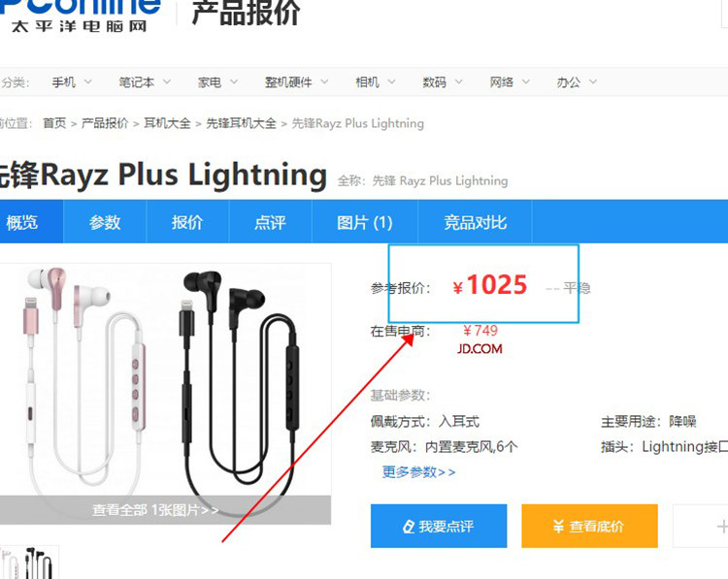The image size is (728, 579).
Task: Open the 更多参数>> link
Action: (418, 471)
